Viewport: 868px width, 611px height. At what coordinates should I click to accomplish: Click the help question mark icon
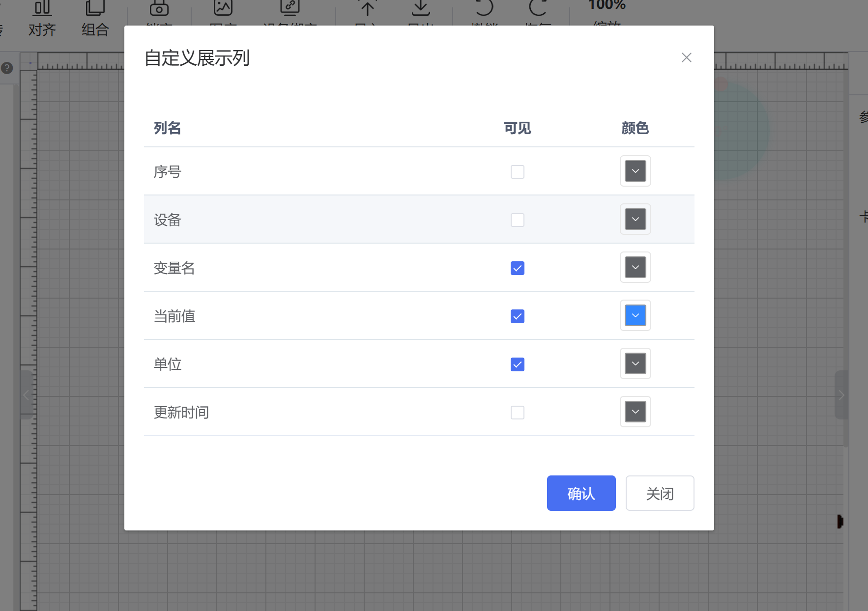coord(7,68)
